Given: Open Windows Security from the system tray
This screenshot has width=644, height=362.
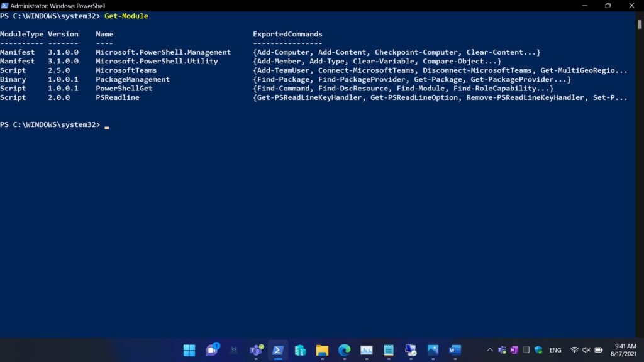Looking at the screenshot, I should 538,350.
